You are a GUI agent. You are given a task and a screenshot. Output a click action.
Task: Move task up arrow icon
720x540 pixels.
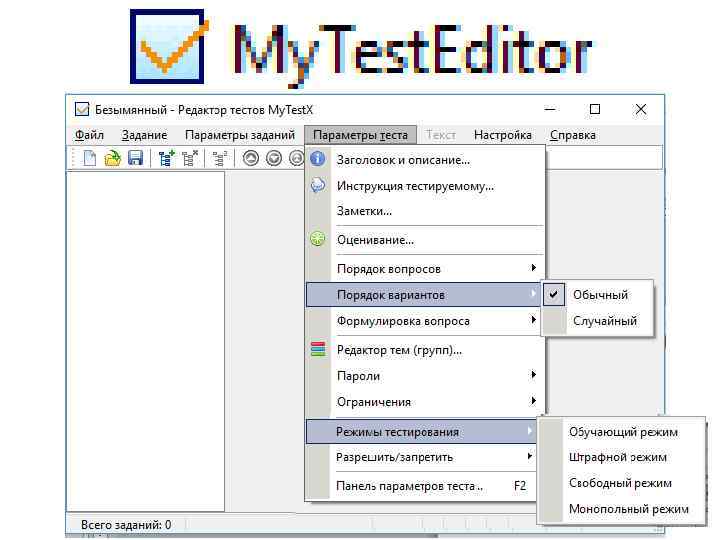tap(251, 158)
